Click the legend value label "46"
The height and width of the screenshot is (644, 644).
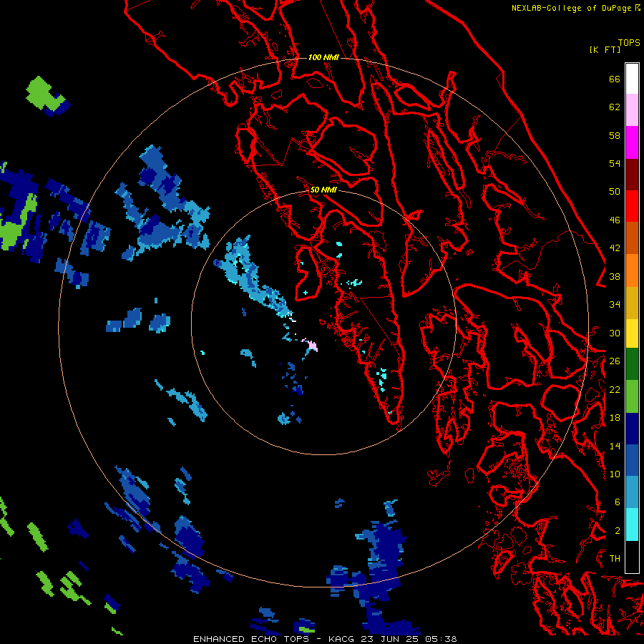point(615,220)
